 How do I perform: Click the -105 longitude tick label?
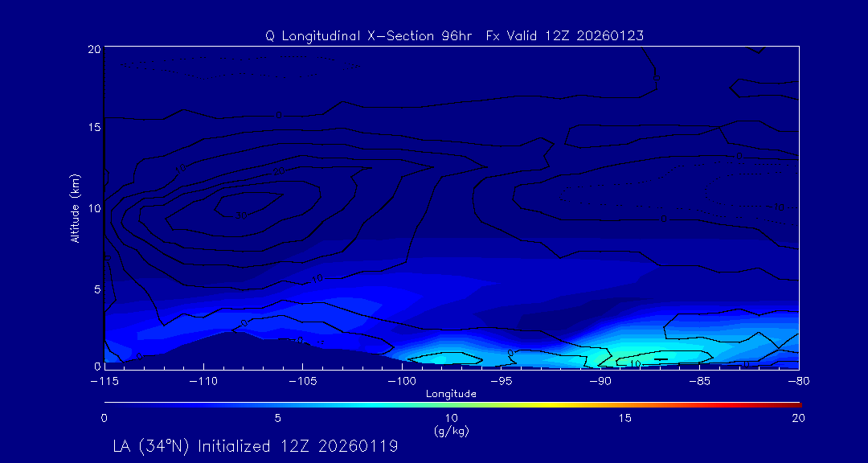click(302, 382)
